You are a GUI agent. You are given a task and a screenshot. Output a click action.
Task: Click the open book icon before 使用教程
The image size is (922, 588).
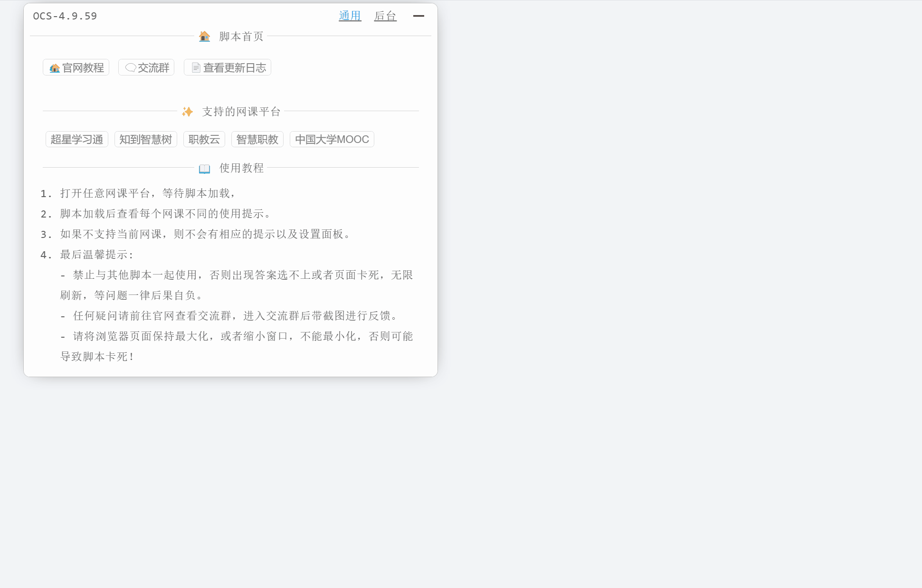coord(204,168)
